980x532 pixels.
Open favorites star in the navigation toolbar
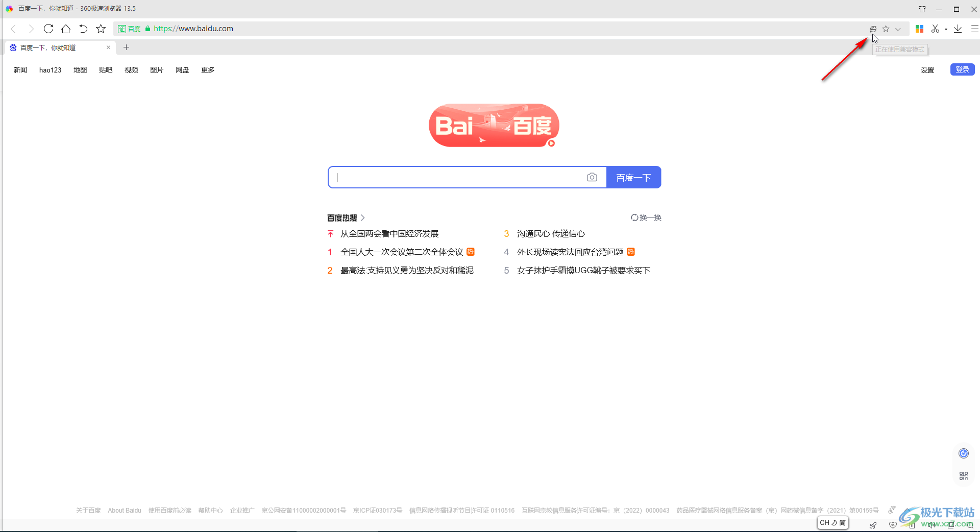click(x=101, y=29)
